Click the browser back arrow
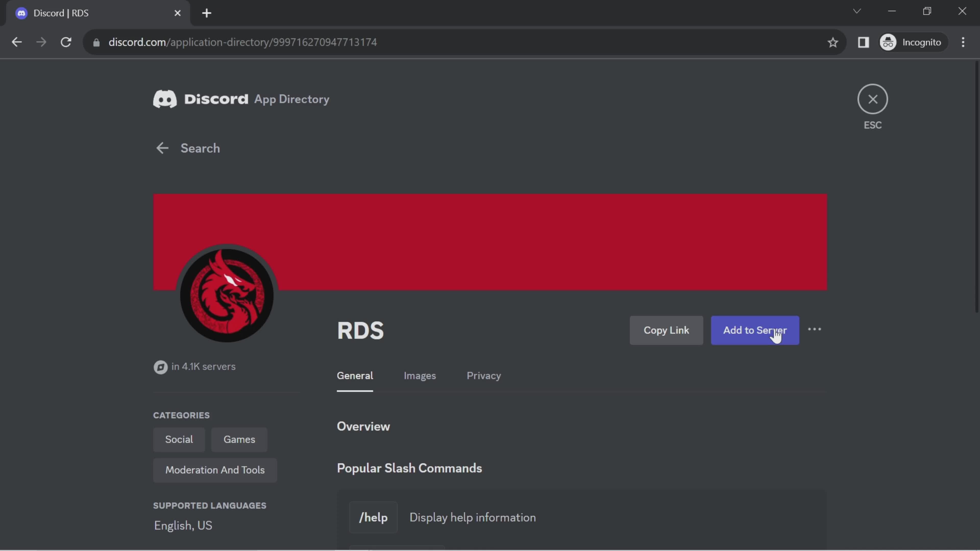Image resolution: width=980 pixels, height=551 pixels. (17, 42)
